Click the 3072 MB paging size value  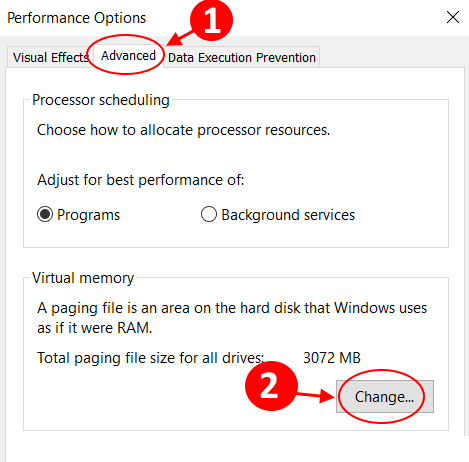(332, 358)
